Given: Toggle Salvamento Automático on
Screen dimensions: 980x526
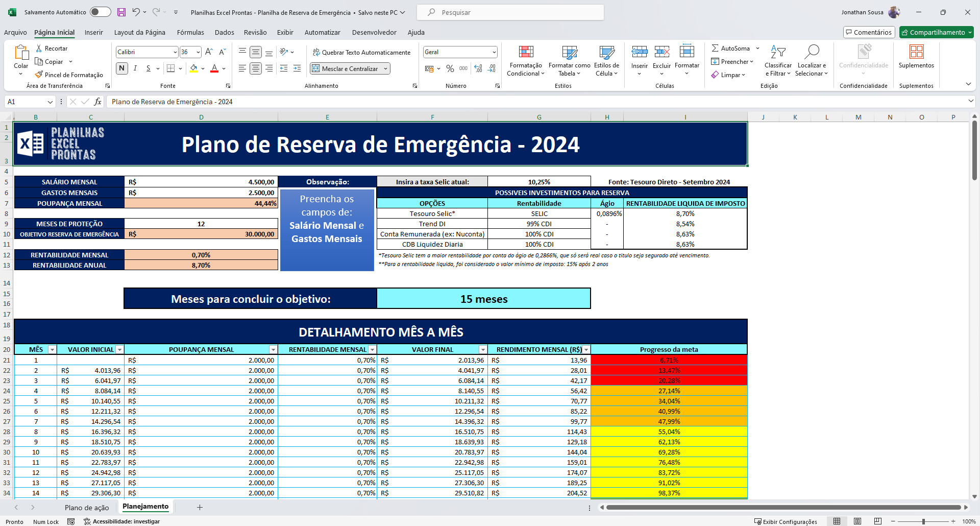Looking at the screenshot, I should pos(100,12).
